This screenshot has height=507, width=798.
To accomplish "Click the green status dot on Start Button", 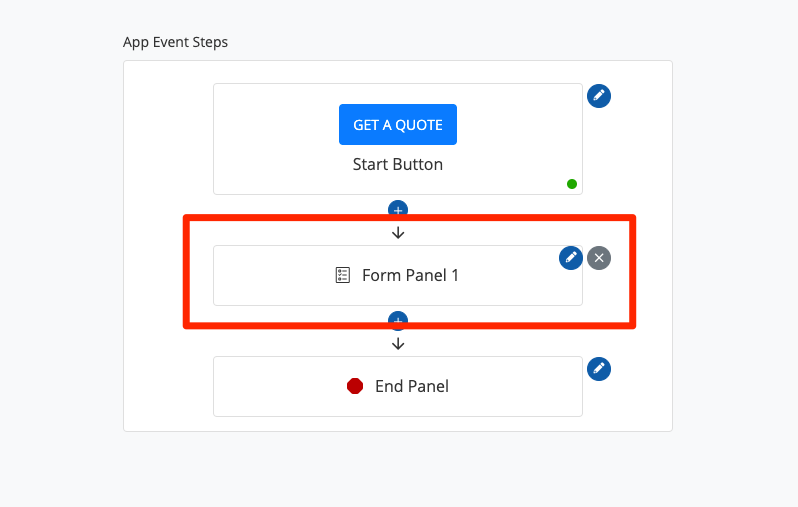I will point(572,184).
